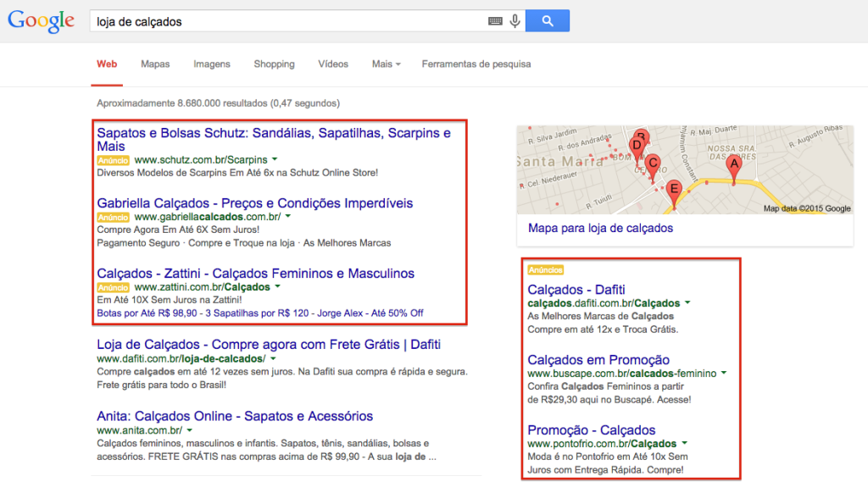The height and width of the screenshot is (482, 868).
Task: Click the Google logo
Action: click(x=41, y=21)
